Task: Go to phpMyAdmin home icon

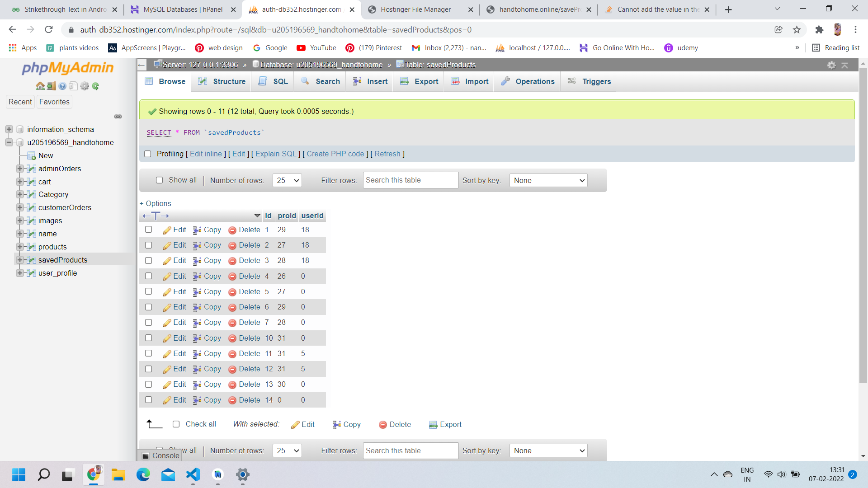Action: coord(40,86)
